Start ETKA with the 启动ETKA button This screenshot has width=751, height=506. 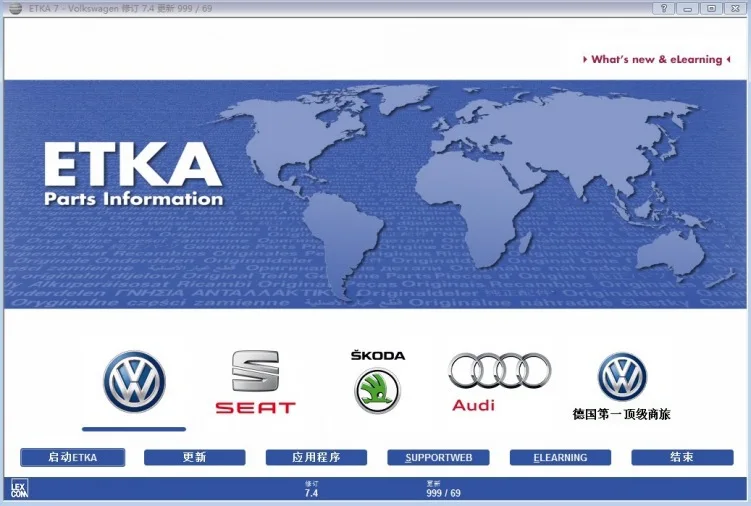pos(72,458)
